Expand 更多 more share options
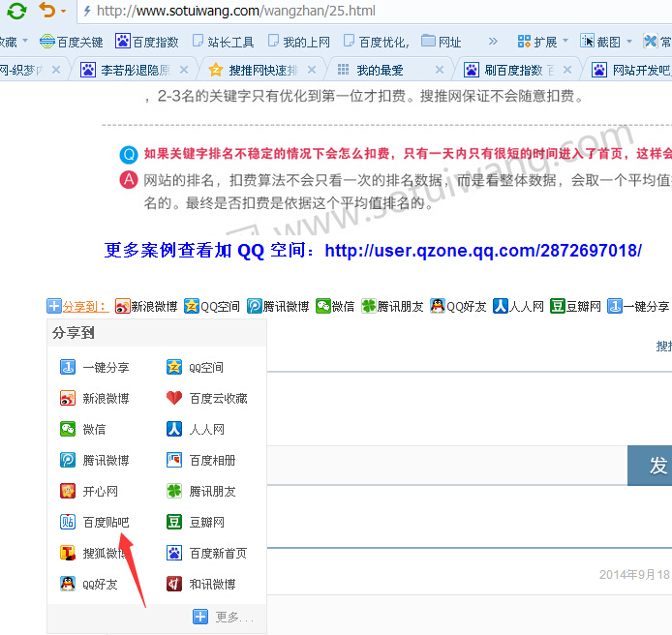 coord(224,617)
